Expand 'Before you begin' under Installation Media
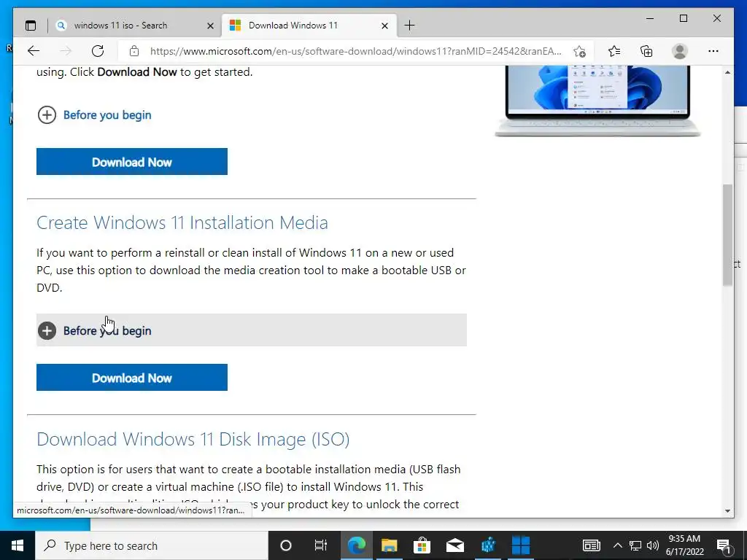Screen dimensions: 747x560 tap(252, 330)
